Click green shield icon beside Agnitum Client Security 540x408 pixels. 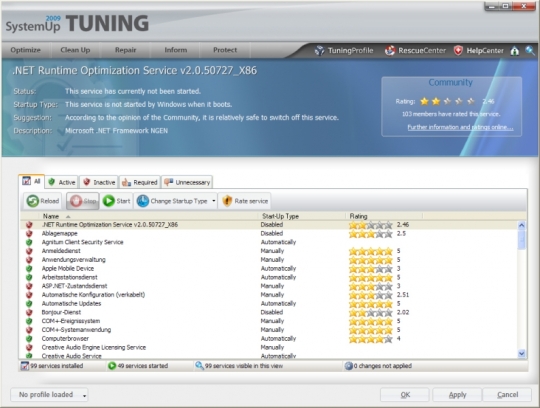[29, 242]
